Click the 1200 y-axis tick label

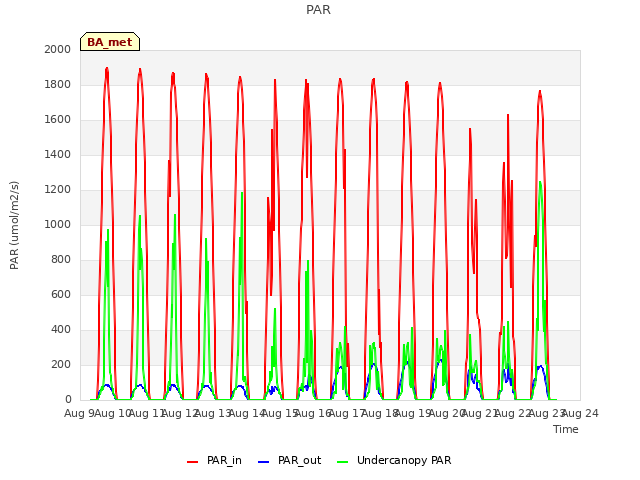click(58, 190)
